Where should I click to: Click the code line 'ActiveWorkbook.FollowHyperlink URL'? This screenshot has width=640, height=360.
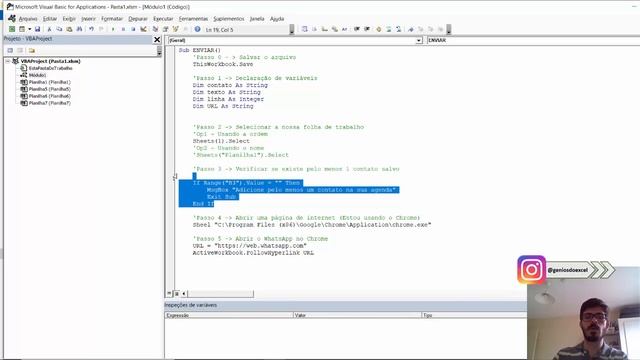[x=253, y=253]
